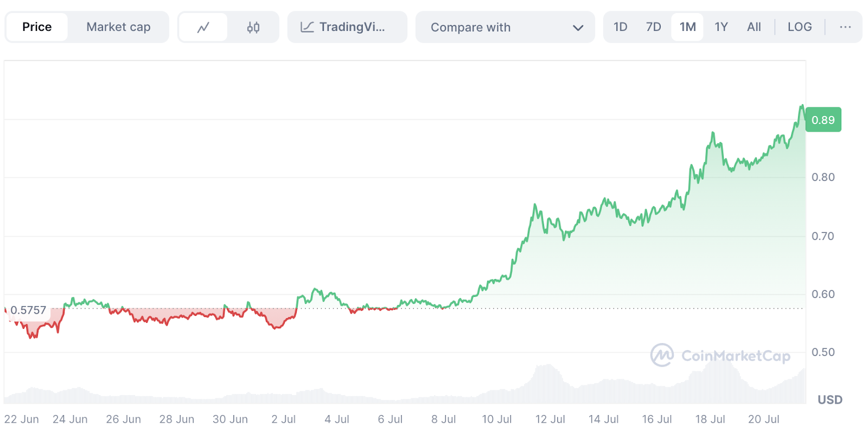The image size is (868, 427).
Task: Select the 1D time range
Action: pos(620,27)
